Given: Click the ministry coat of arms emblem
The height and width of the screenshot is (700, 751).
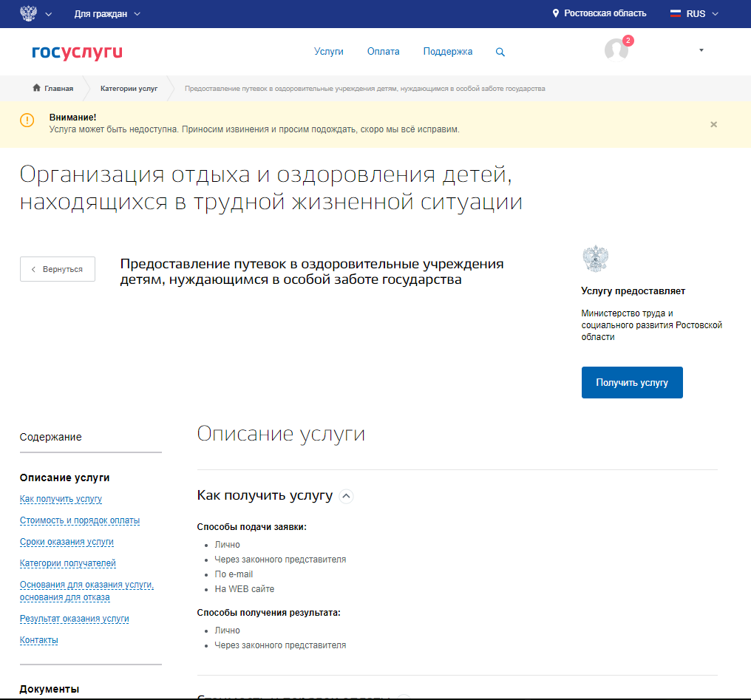Looking at the screenshot, I should click(x=595, y=259).
